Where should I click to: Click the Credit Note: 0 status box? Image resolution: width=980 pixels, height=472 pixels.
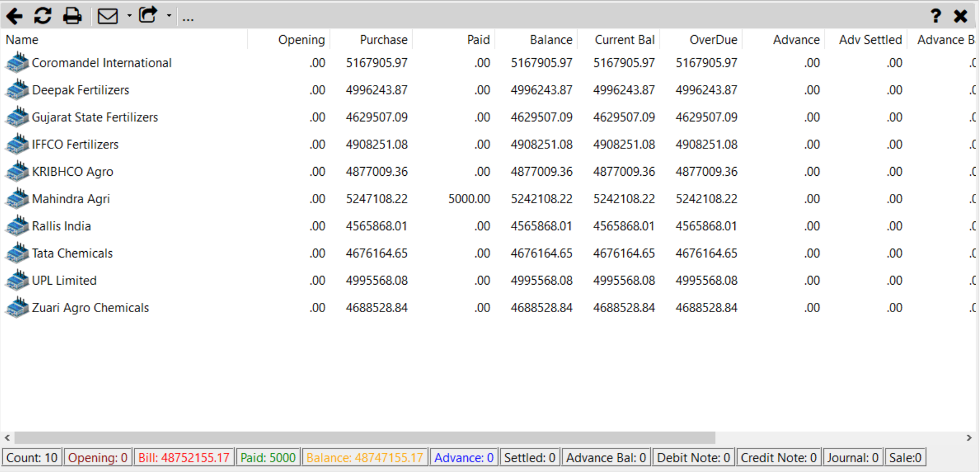point(778,457)
